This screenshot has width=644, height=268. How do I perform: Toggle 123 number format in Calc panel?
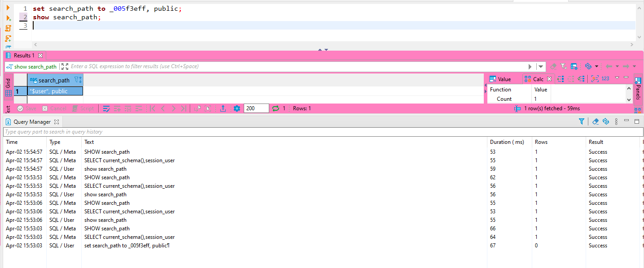[x=605, y=78]
